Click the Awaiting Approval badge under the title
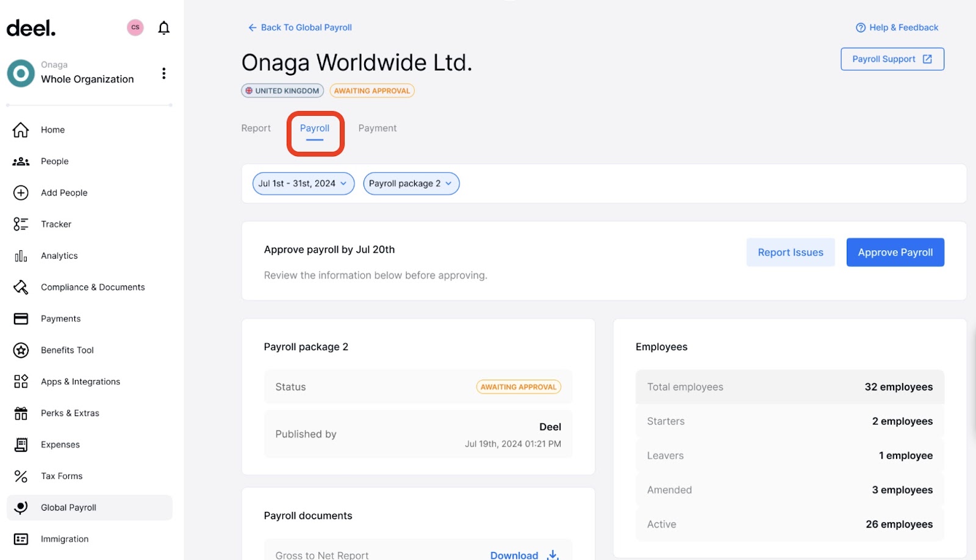Viewport: 976px width, 560px height. pyautogui.click(x=372, y=91)
